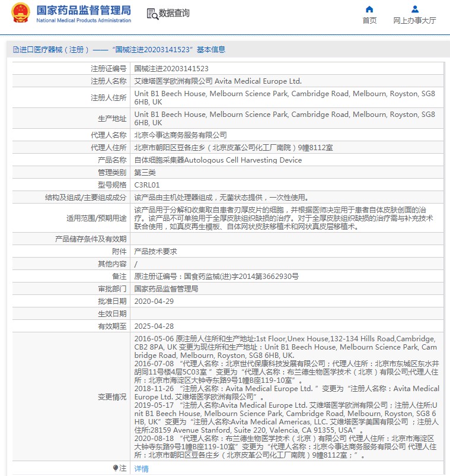Click the 批准日期 row label
This screenshot has height=476, width=450.
[x=112, y=301]
